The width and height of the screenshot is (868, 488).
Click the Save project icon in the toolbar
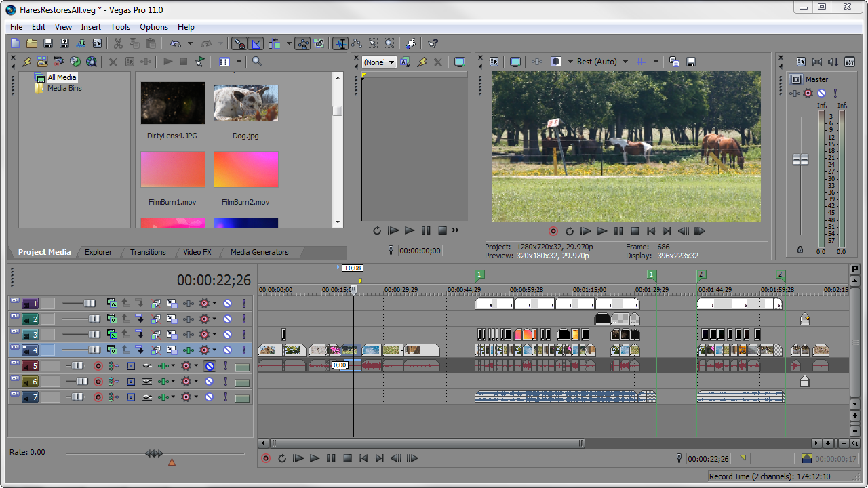click(x=48, y=43)
